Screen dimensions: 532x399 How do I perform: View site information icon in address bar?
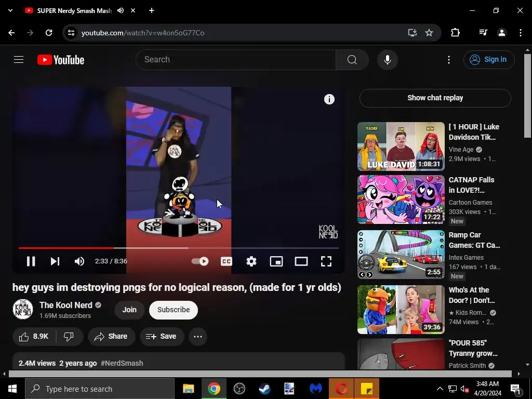(71, 33)
